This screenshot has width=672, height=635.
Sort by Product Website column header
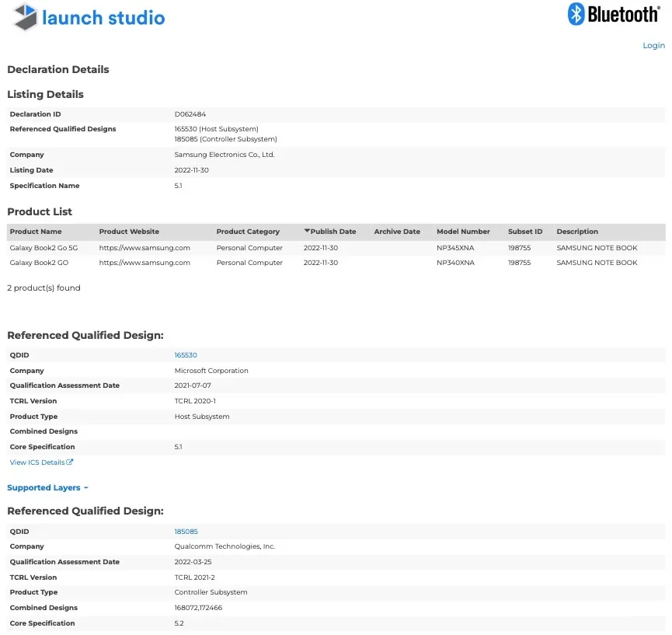click(129, 232)
